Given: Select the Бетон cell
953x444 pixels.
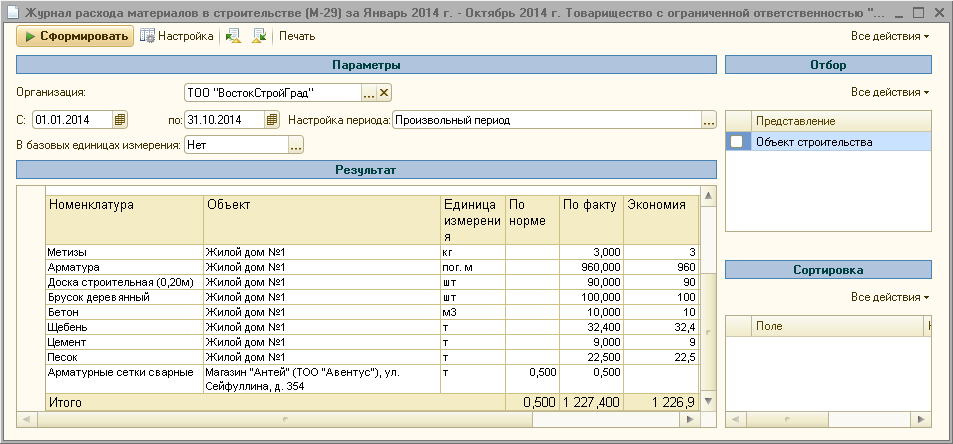Looking at the screenshot, I should pos(125,312).
